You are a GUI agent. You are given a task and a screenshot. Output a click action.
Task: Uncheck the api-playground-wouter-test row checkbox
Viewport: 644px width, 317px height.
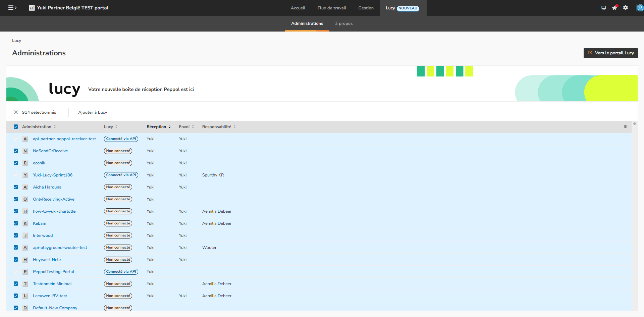(16, 248)
